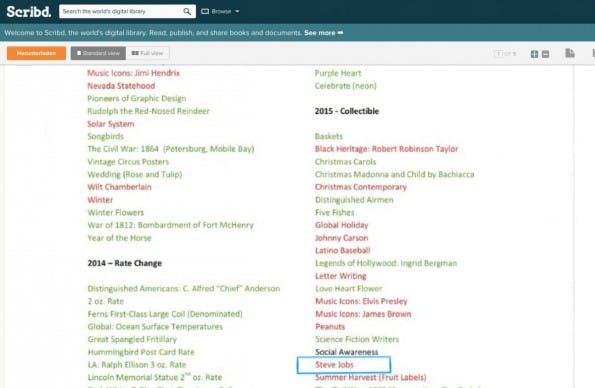Viewport: 595px width, 388px height.
Task: Click 'Year of the Horse' entry
Action: (120, 238)
